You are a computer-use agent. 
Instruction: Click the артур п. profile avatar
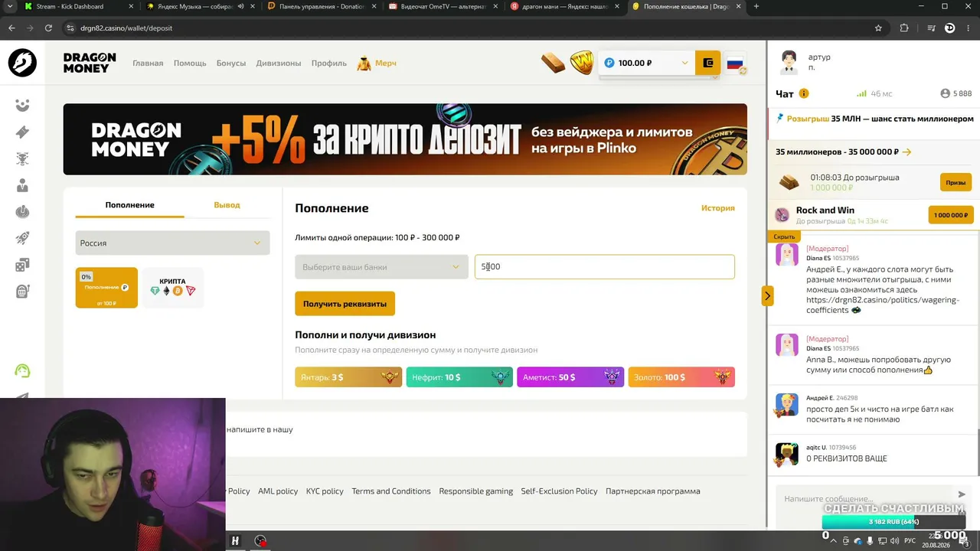pos(789,63)
